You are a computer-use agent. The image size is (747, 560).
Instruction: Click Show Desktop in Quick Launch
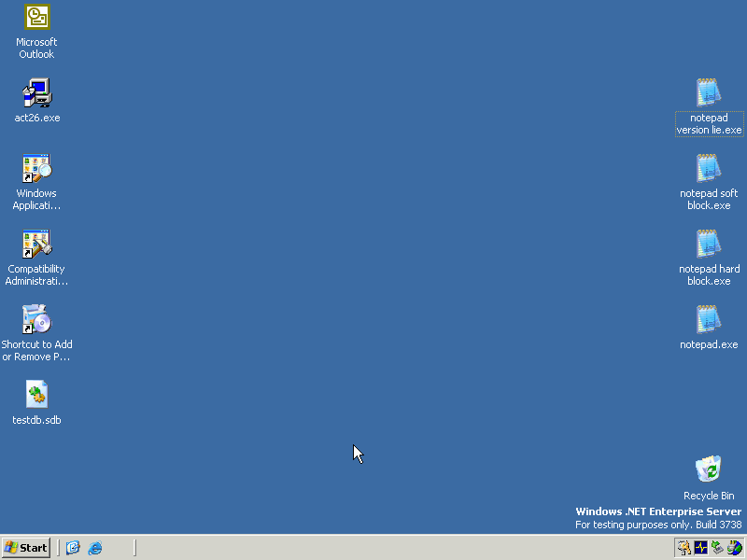[73, 547]
